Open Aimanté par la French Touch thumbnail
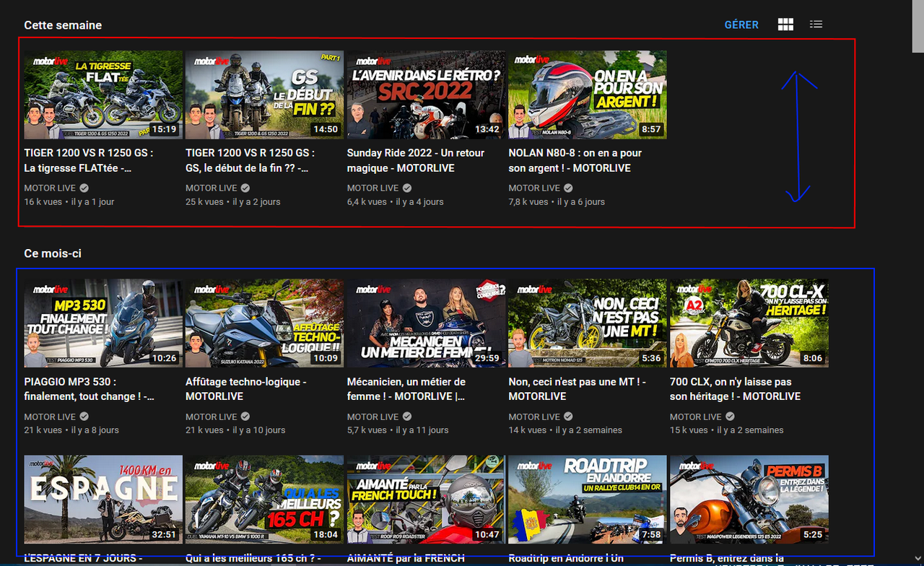924x566 pixels. [426, 499]
